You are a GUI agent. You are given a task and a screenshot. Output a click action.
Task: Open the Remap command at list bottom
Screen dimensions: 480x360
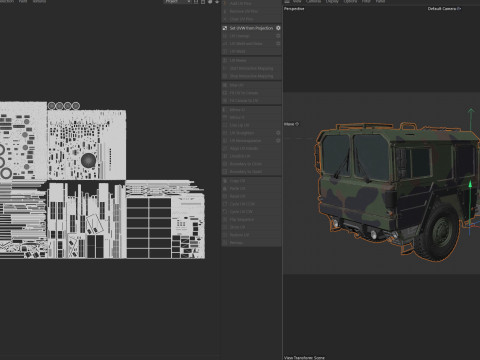[x=252, y=243]
